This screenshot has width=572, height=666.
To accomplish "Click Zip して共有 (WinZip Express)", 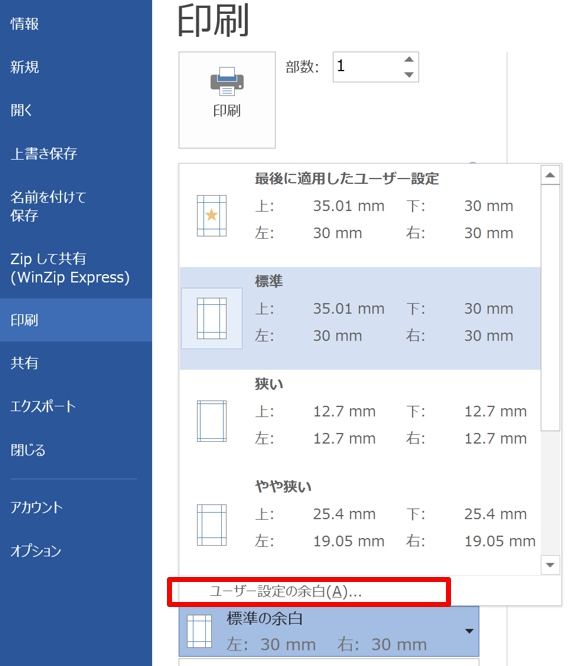I will click(x=70, y=268).
